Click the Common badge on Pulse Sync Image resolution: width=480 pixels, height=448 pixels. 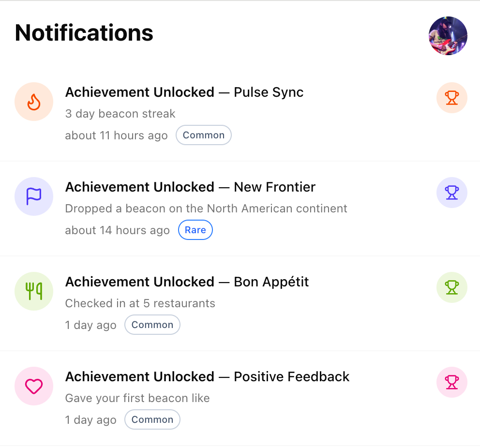point(203,135)
